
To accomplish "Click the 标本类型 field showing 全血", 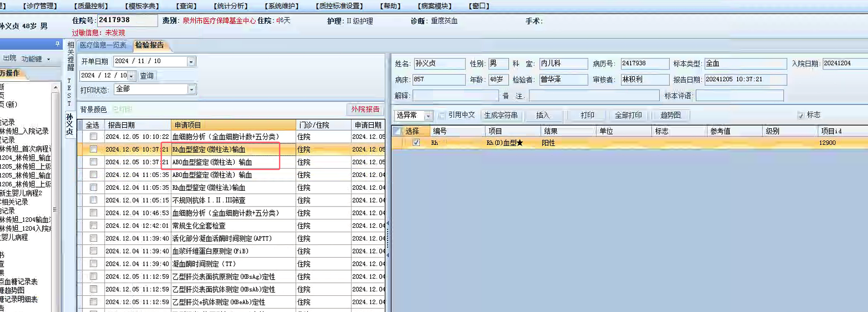I will click(745, 64).
